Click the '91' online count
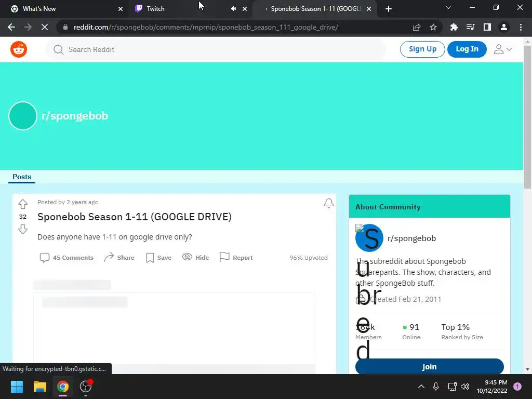Viewport: 532px width, 399px height. coord(414,327)
